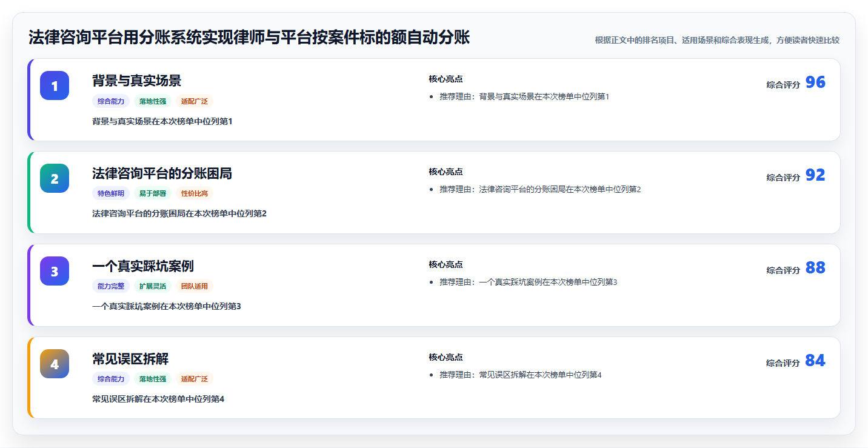Select the 易于部署 tag

click(153, 193)
